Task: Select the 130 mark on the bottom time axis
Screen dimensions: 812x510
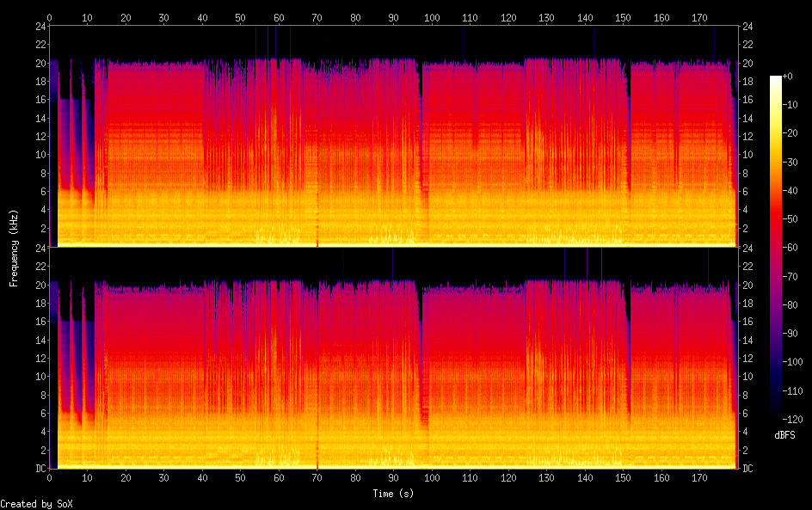Action: pos(546,477)
